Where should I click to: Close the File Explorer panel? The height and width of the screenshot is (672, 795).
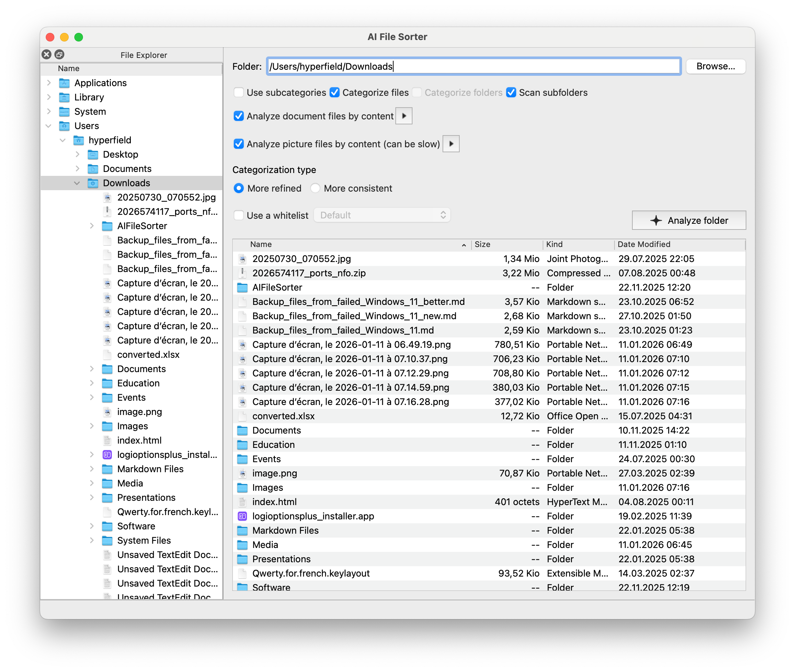tap(46, 54)
